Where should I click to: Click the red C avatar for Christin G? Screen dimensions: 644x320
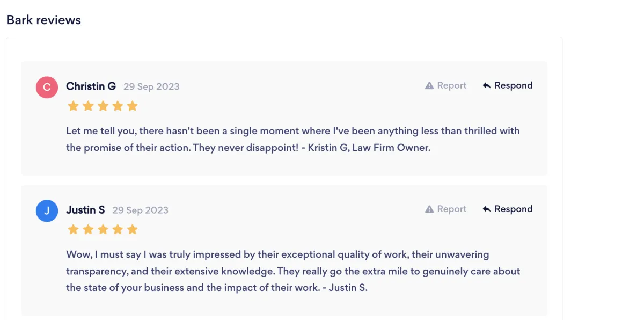(x=47, y=87)
